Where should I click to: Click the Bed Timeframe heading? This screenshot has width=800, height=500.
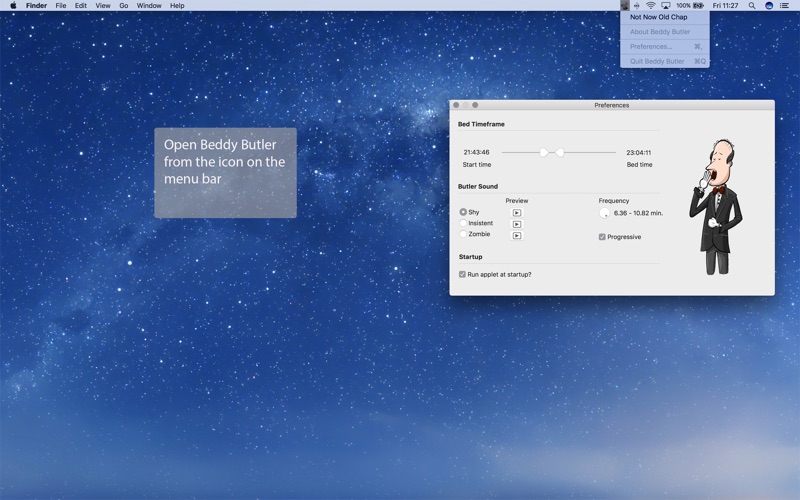pyautogui.click(x=481, y=124)
